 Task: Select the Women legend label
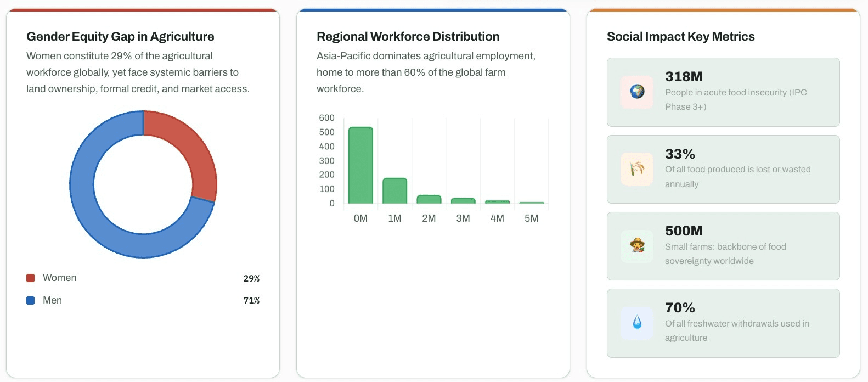pyautogui.click(x=60, y=278)
